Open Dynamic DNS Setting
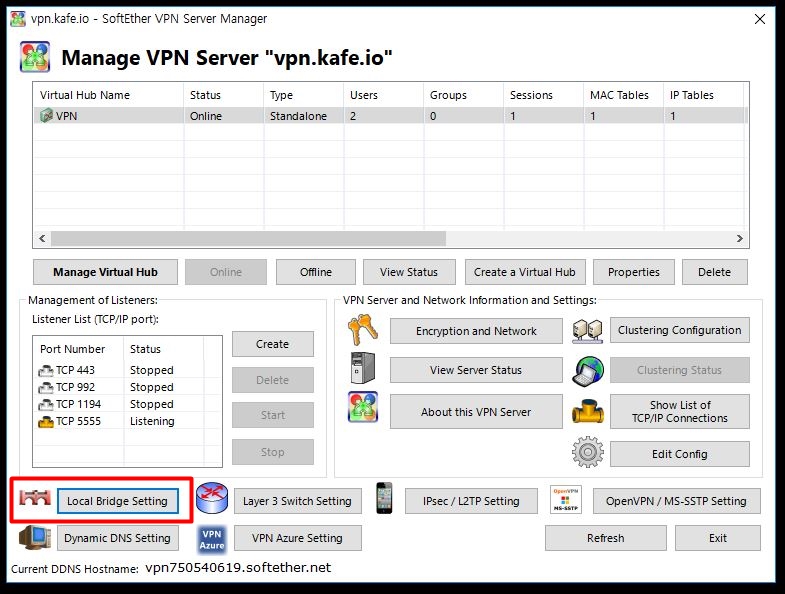The height and width of the screenshot is (594, 785). pos(118,538)
